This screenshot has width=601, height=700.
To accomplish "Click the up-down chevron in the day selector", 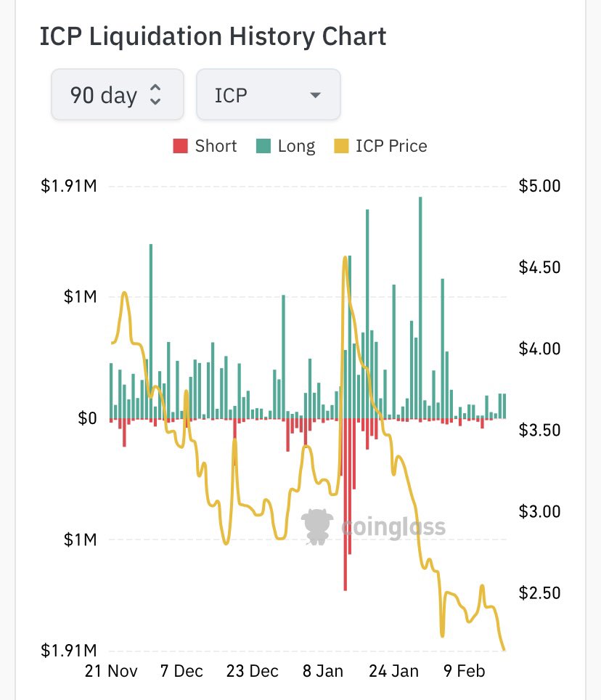I will [x=155, y=95].
